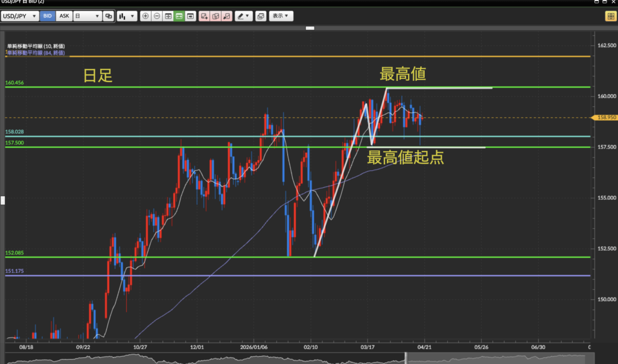Click the scroll-to-latest arrow icon
Viewport: 618px width, 364px height.
coord(191,16)
